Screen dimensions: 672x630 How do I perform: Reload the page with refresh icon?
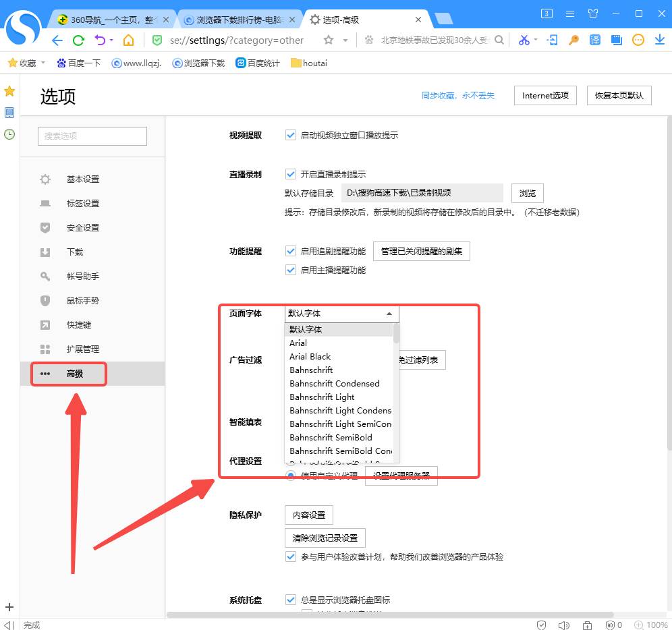pos(78,40)
